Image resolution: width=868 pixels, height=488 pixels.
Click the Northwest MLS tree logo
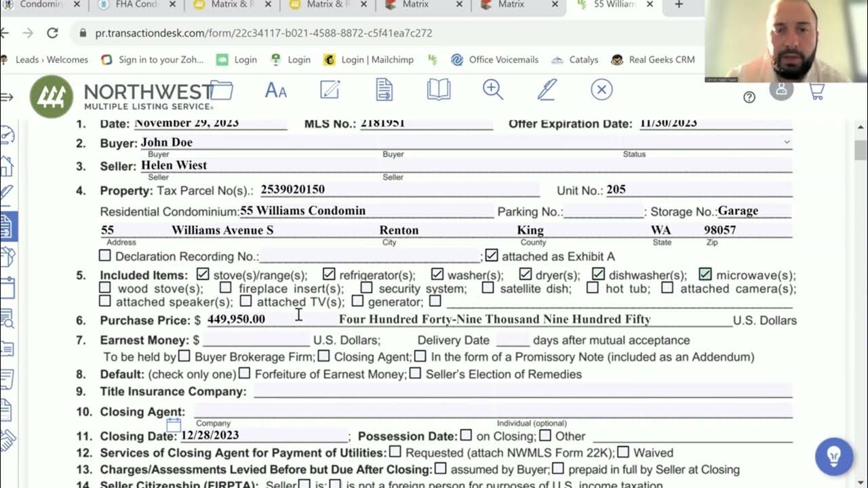click(x=52, y=96)
